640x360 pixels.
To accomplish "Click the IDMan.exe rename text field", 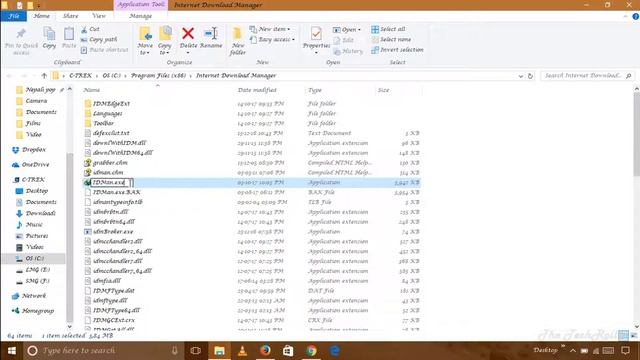I will [x=112, y=182].
